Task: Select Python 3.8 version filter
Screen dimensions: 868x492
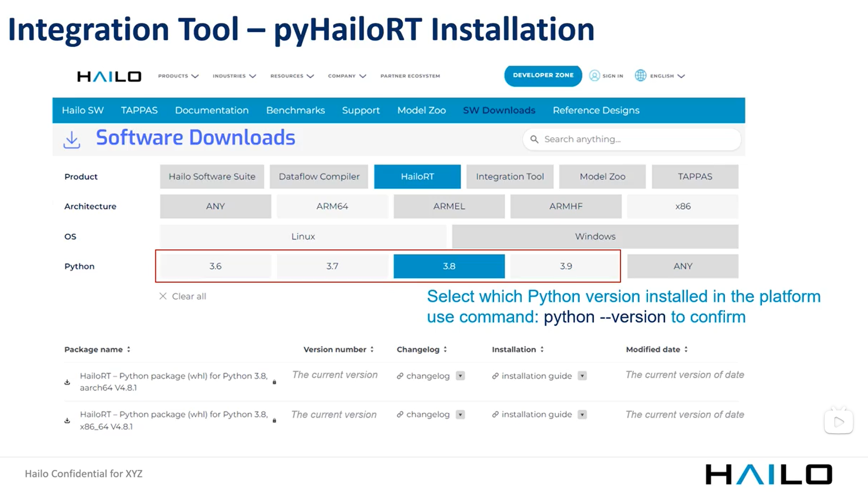Action: [x=449, y=266]
